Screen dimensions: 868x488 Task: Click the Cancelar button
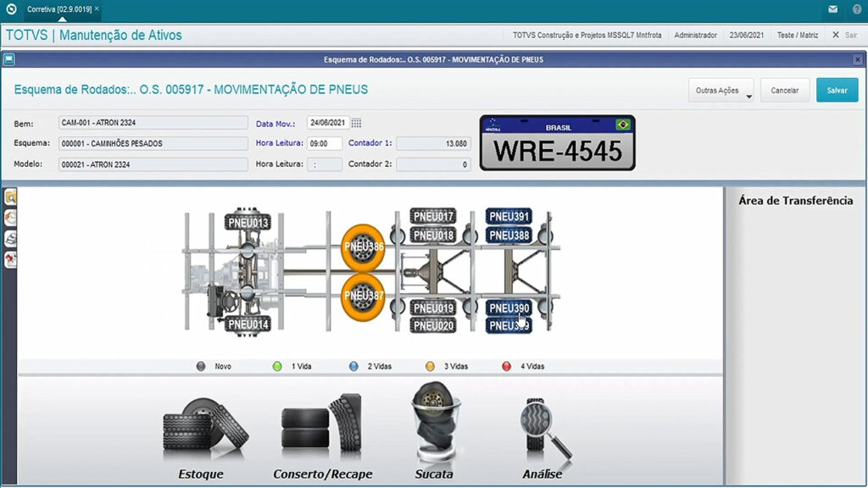(x=785, y=90)
